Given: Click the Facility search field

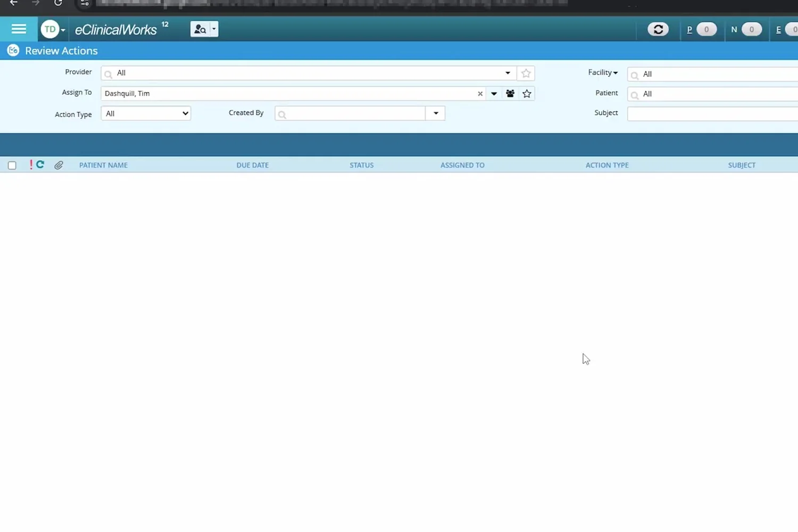Looking at the screenshot, I should click(x=713, y=74).
